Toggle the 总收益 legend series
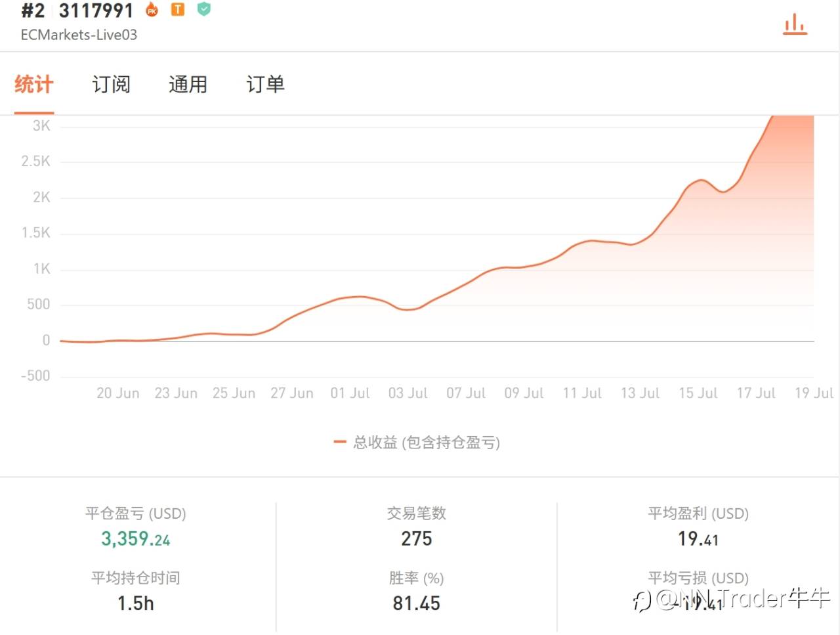 (417, 443)
